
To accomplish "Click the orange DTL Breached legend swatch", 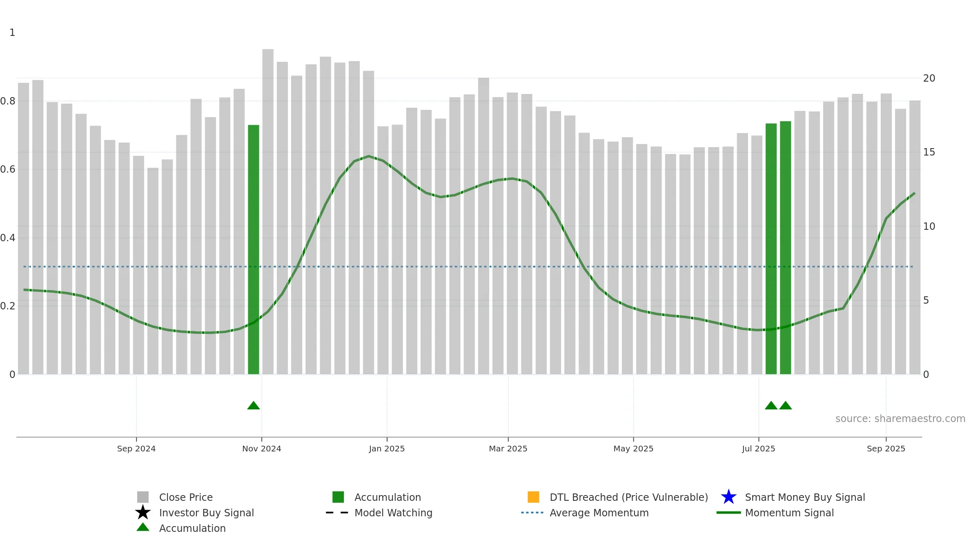I will click(533, 497).
